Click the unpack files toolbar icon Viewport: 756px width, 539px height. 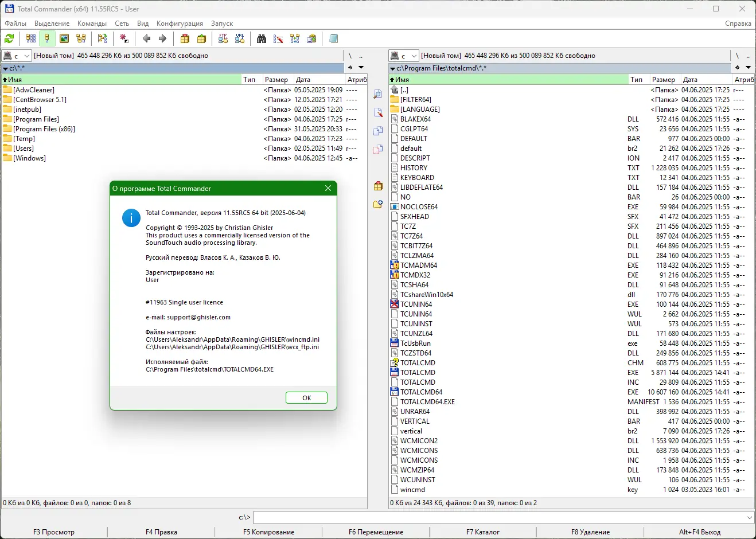pos(201,38)
